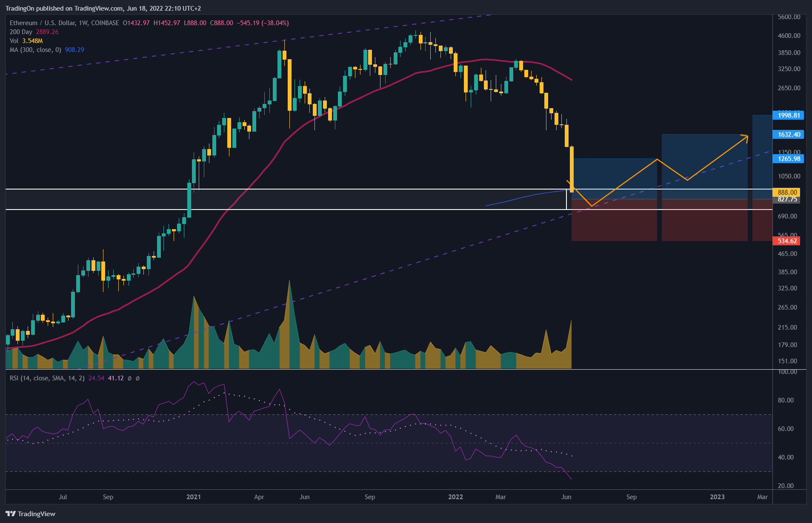
Task: Click the blue 1632.40 price label
Action: tap(789, 135)
